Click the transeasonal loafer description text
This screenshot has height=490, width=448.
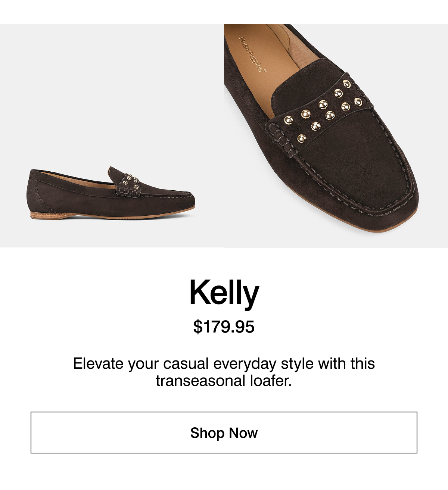224,371
